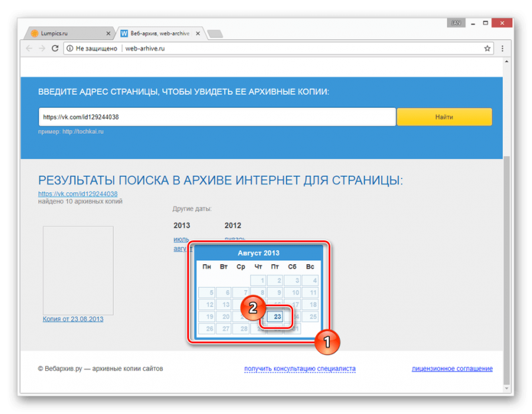Bookmark page with star icon
Viewport: 532px width, 414px height.
click(487, 48)
